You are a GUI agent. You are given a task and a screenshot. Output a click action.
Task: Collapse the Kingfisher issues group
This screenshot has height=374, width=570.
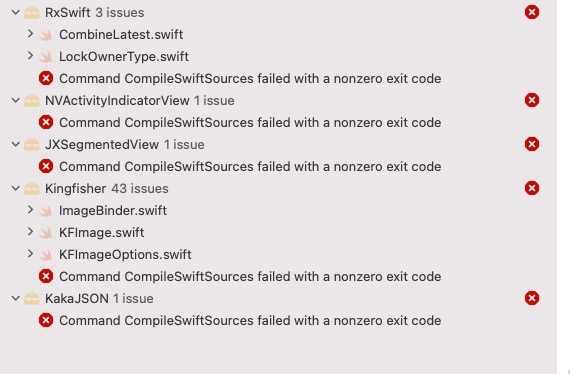[16, 188]
